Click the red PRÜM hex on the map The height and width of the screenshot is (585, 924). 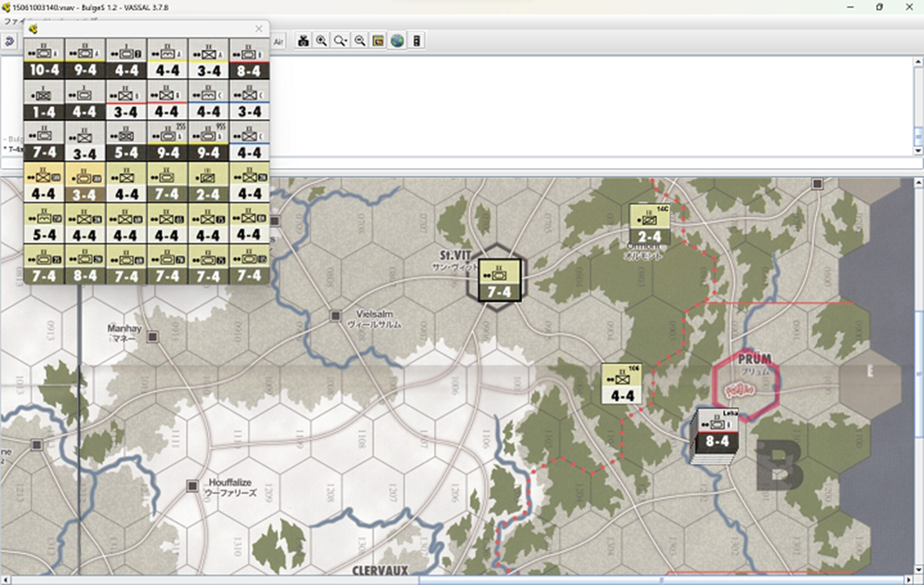pyautogui.click(x=747, y=385)
